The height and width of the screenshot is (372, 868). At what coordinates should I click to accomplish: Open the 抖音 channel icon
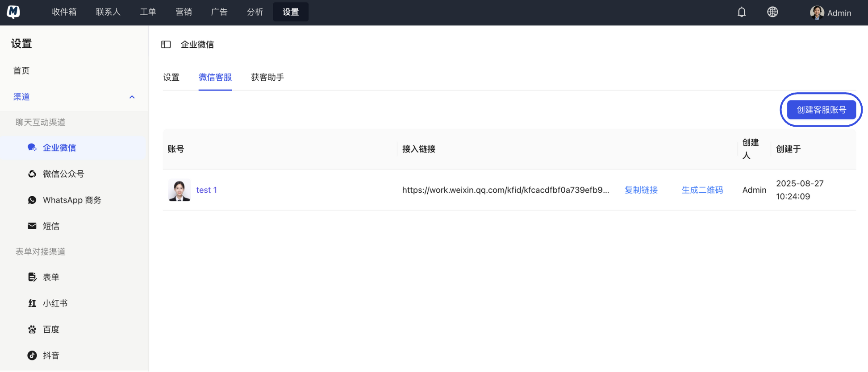pos(32,355)
